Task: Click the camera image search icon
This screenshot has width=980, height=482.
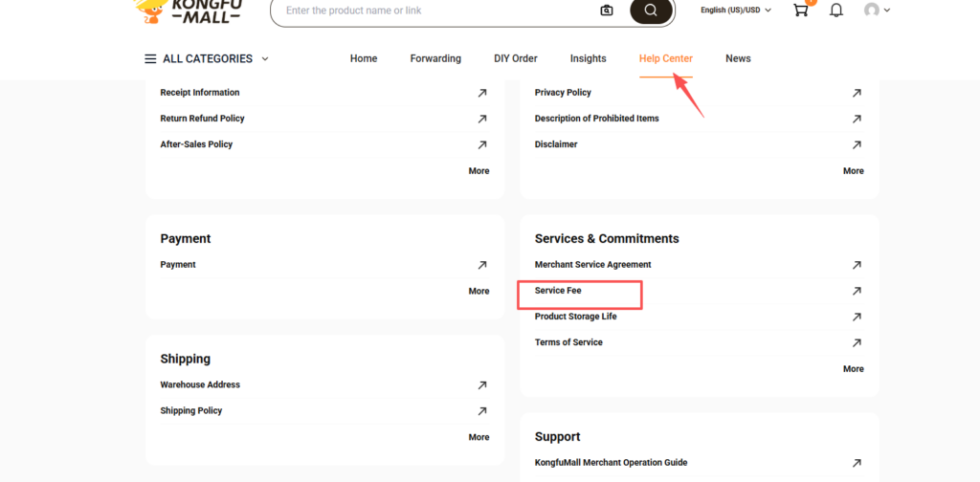Action: pos(607,11)
